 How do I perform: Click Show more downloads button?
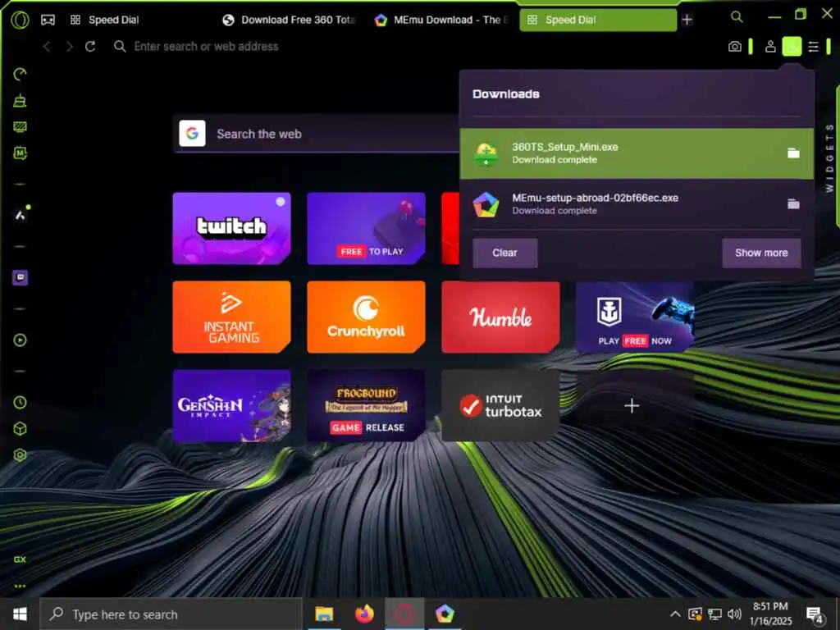pos(761,253)
